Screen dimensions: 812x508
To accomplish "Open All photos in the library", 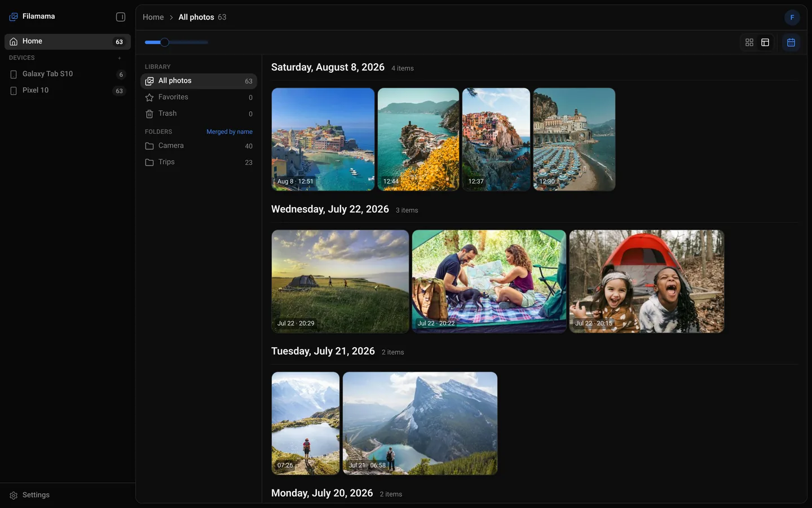I will (x=198, y=81).
